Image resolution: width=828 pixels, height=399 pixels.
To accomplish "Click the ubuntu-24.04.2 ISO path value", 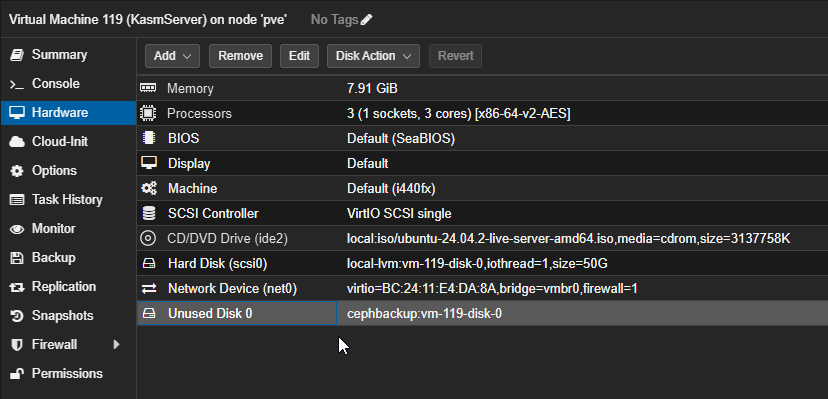I will pyautogui.click(x=569, y=239).
